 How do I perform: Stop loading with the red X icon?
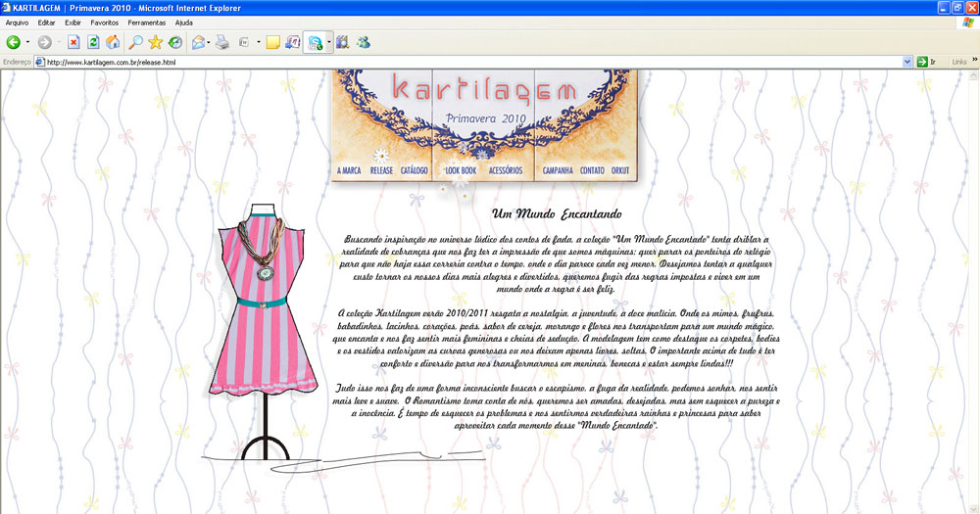pos(73,42)
